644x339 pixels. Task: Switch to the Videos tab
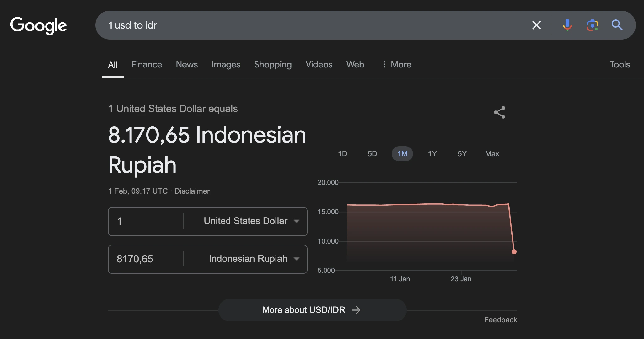pyautogui.click(x=319, y=64)
